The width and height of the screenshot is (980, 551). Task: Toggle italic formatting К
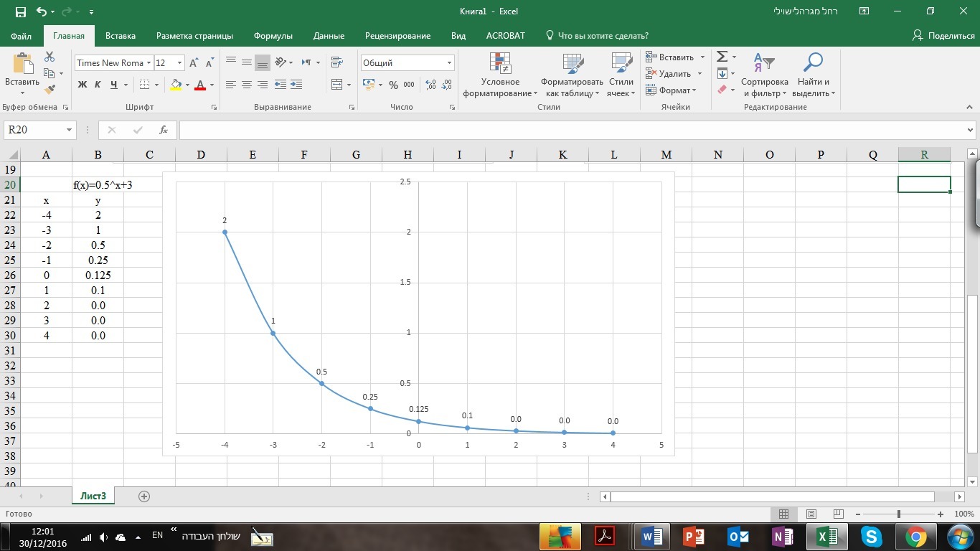tap(98, 85)
